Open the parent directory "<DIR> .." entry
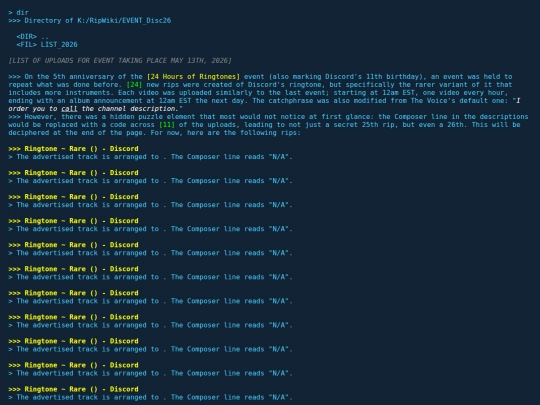 click(33, 36)
